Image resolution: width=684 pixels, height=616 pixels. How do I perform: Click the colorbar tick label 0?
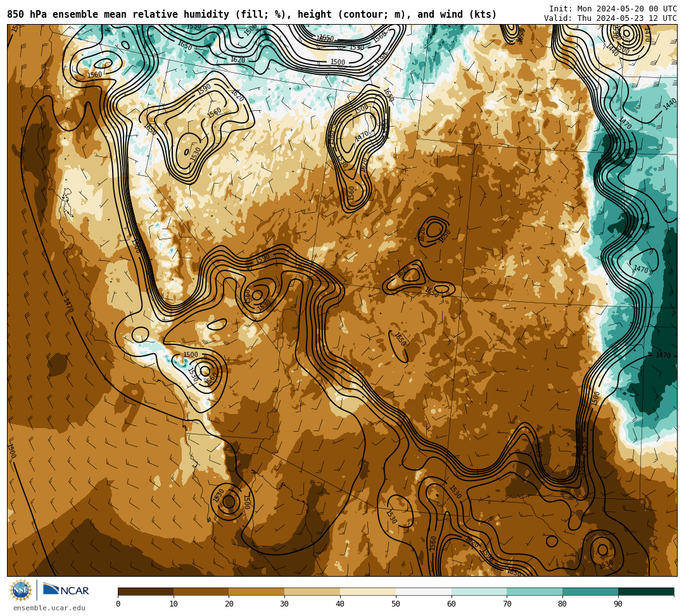118,604
